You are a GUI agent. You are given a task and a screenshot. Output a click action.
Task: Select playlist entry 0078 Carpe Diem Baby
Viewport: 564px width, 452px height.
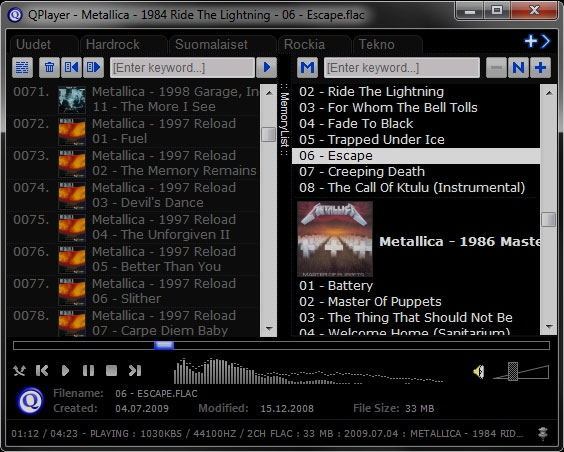(x=133, y=323)
